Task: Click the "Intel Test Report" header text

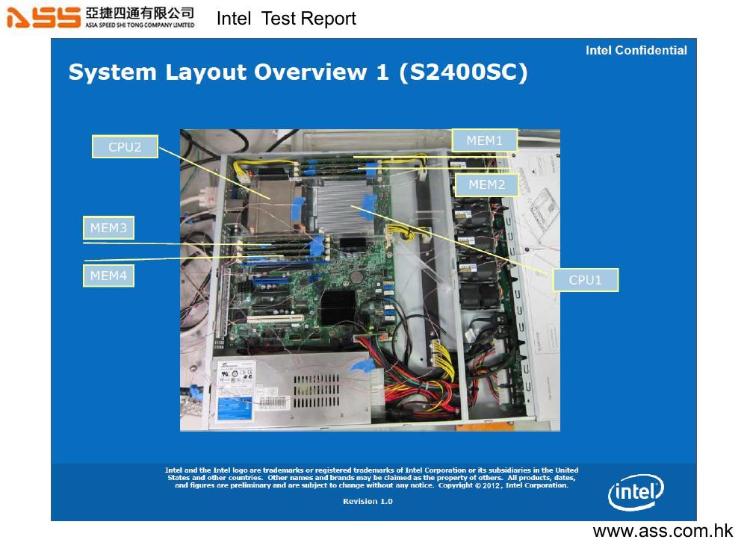Action: 286,19
